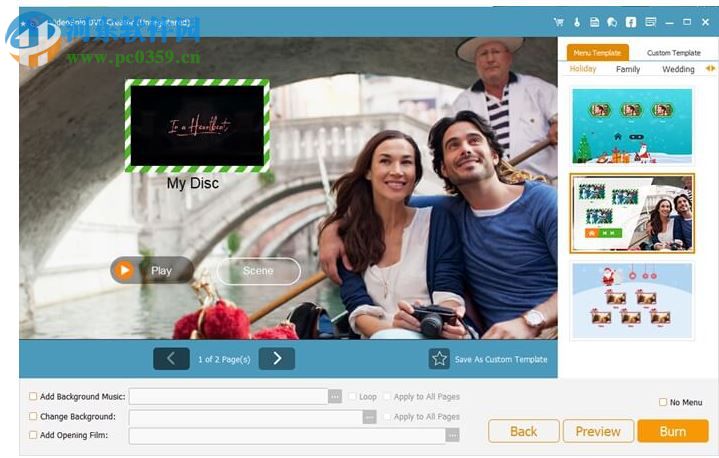Switch to Custom Template tab
This screenshot has width=719, height=458.
pyautogui.click(x=674, y=53)
